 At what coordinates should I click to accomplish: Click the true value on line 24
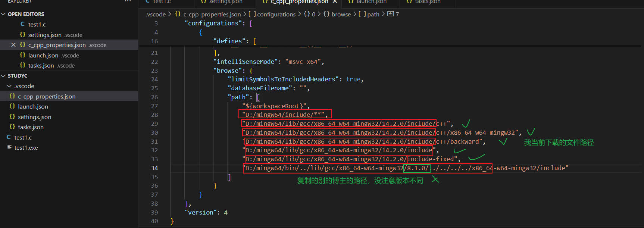[353, 79]
